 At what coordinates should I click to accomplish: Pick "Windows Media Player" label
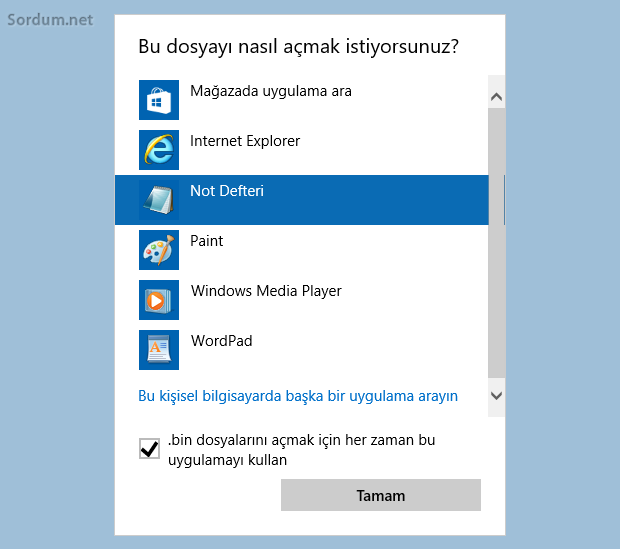pos(266,291)
